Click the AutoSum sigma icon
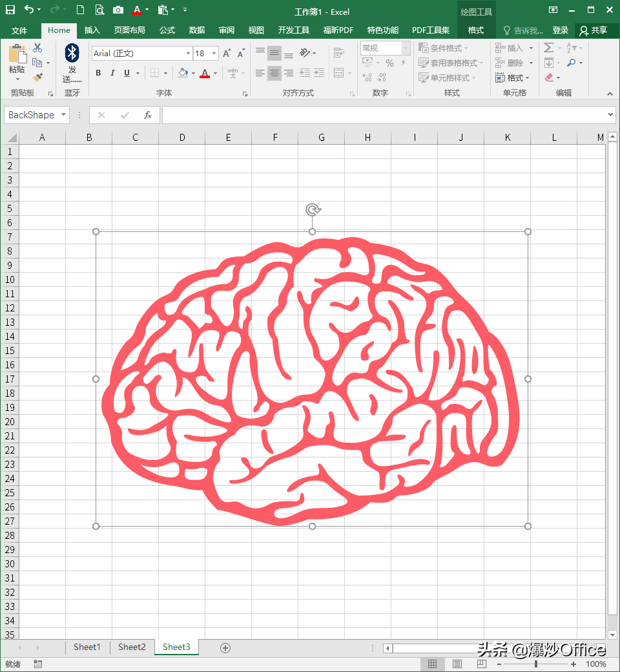This screenshot has height=672, width=620. click(x=548, y=48)
